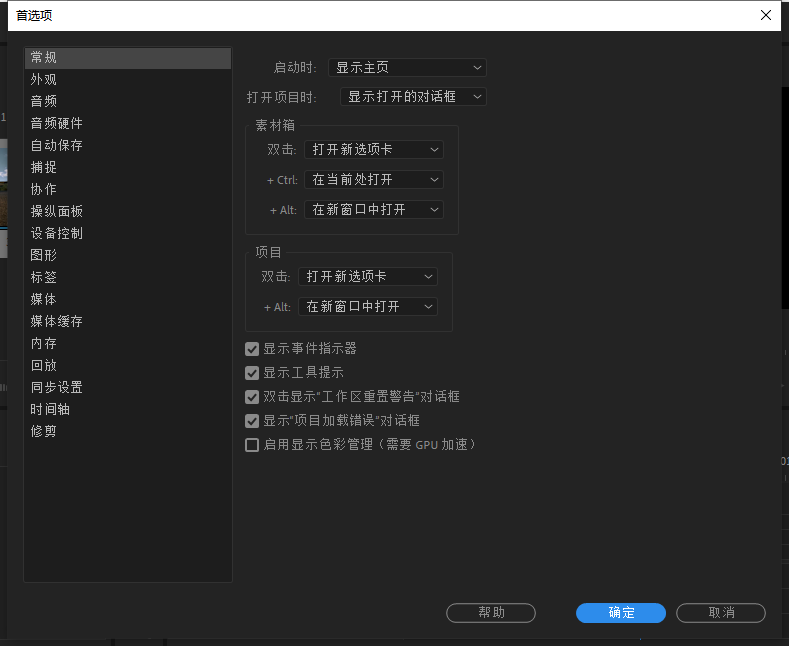The height and width of the screenshot is (646, 789).
Task: Open 操纵面板 settings
Action: click(x=128, y=211)
